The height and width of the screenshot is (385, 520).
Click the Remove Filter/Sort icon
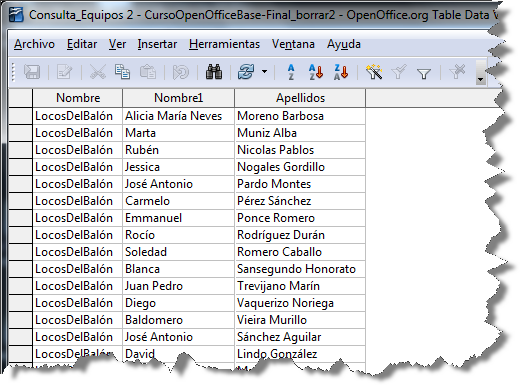pyautogui.click(x=457, y=72)
